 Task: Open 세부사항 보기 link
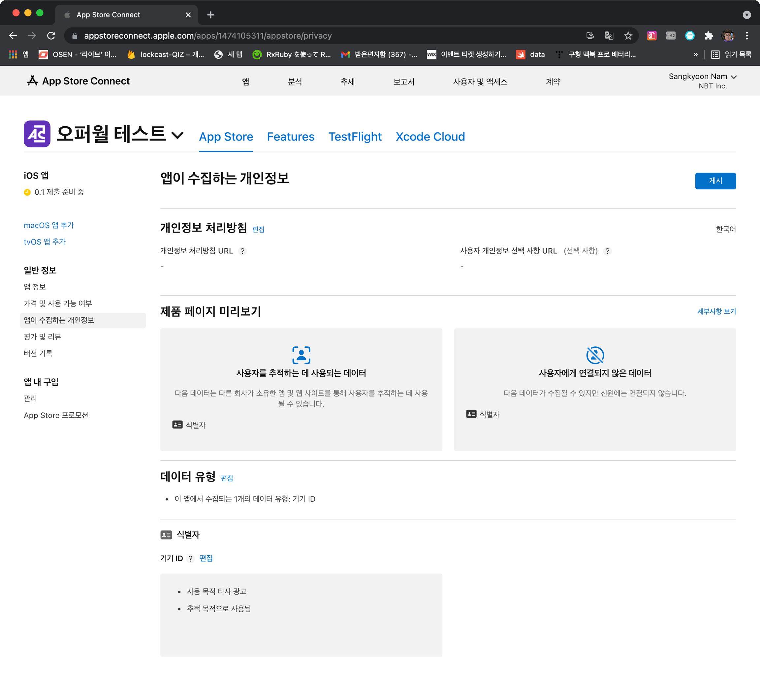[x=716, y=311]
